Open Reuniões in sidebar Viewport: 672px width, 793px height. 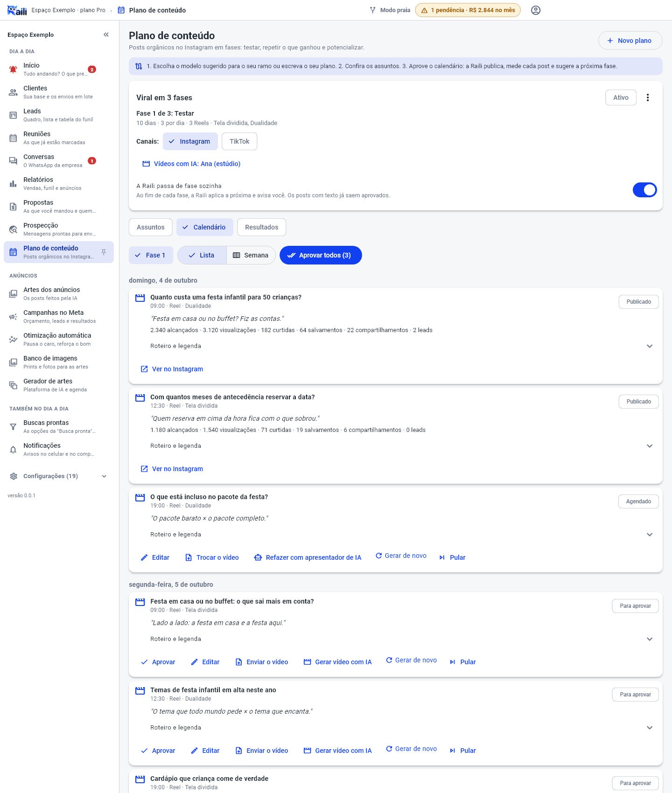pos(59,138)
